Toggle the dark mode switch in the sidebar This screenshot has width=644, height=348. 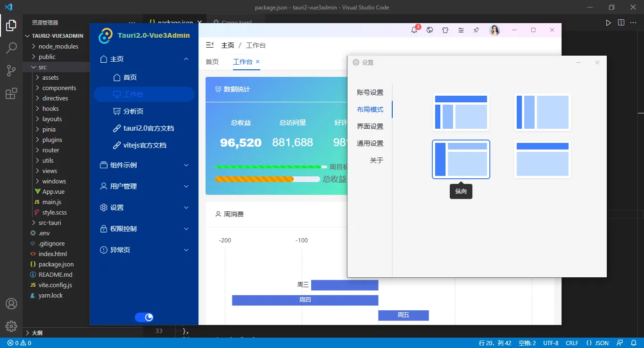pos(144,317)
